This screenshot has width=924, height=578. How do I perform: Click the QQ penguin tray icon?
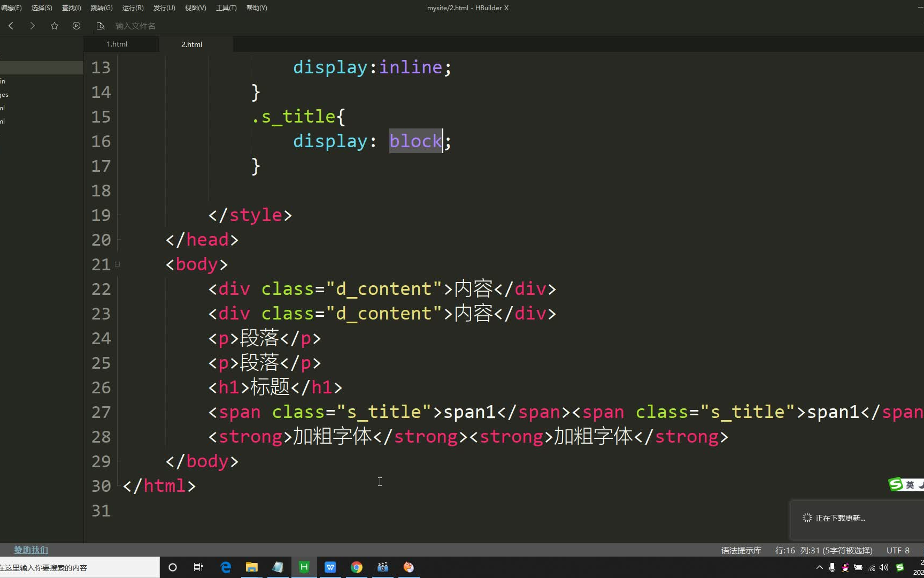(x=845, y=567)
